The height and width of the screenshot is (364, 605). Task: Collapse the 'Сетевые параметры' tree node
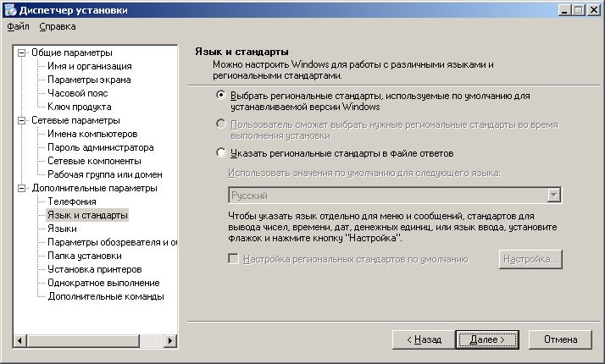click(x=22, y=120)
